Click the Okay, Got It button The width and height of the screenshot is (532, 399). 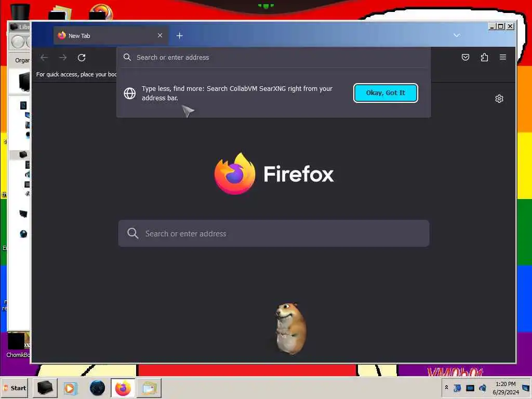tap(385, 93)
